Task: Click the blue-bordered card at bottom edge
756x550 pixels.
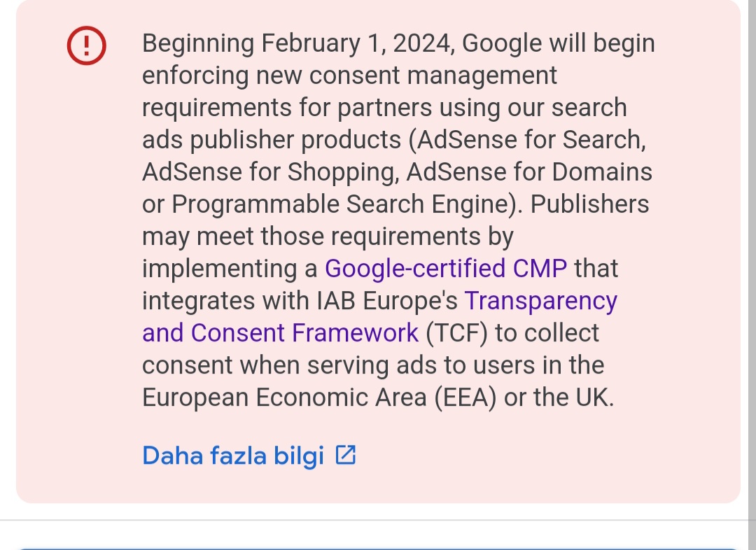Action: pyautogui.click(x=378, y=549)
